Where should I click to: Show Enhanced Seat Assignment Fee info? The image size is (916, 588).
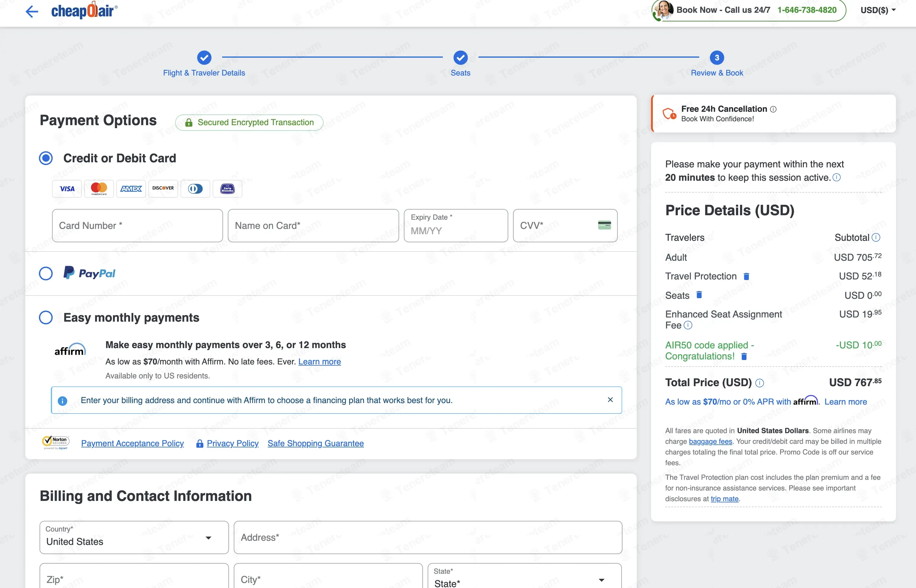coord(688,325)
